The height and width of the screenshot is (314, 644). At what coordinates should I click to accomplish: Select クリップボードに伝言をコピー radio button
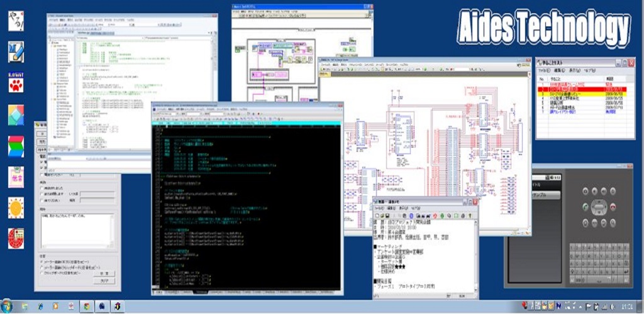[x=42, y=273]
